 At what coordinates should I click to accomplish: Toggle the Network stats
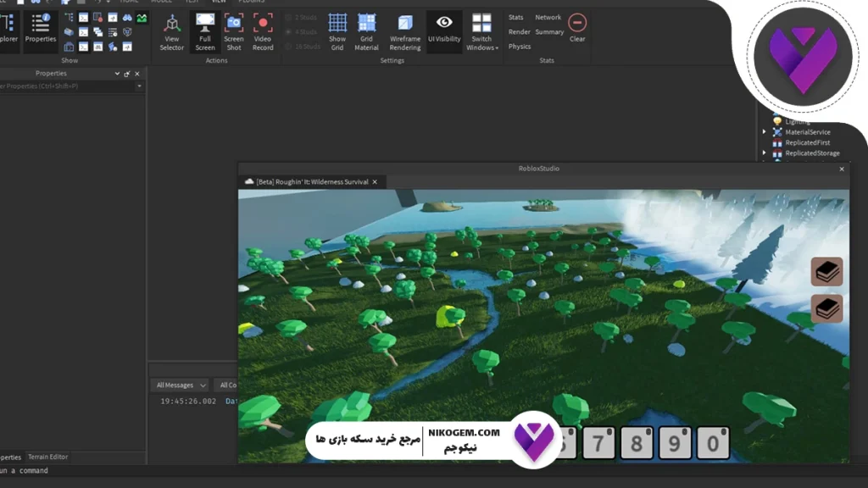tap(548, 18)
